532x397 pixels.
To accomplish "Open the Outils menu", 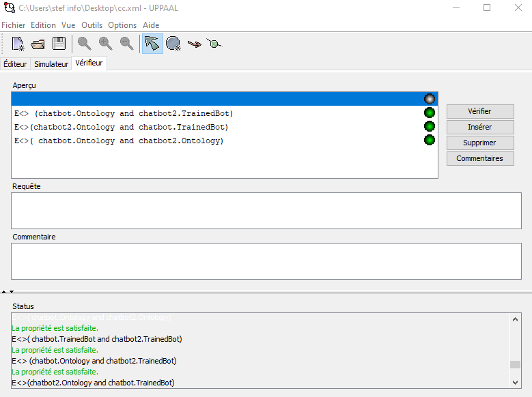I will tap(92, 25).
